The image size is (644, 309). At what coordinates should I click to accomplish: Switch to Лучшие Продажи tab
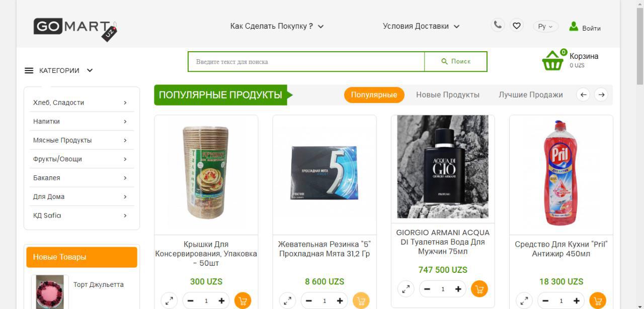pos(531,94)
